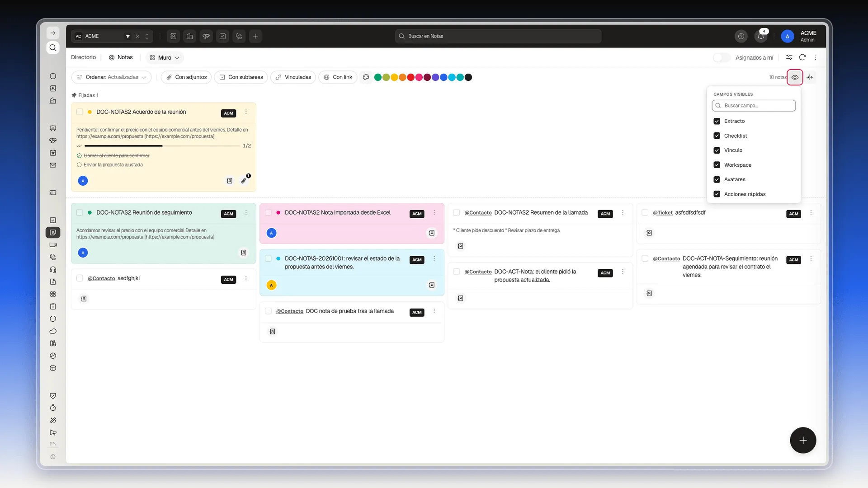
Task: Click the mail icon in left sidebar
Action: click(x=53, y=165)
